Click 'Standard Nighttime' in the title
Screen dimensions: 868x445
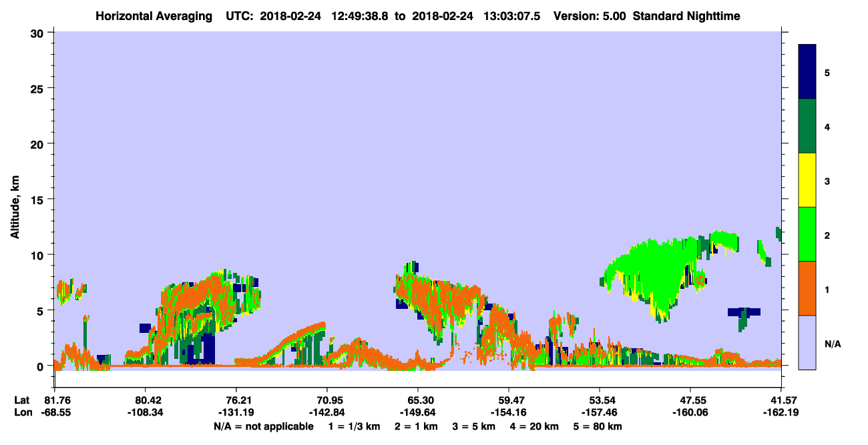click(x=686, y=15)
